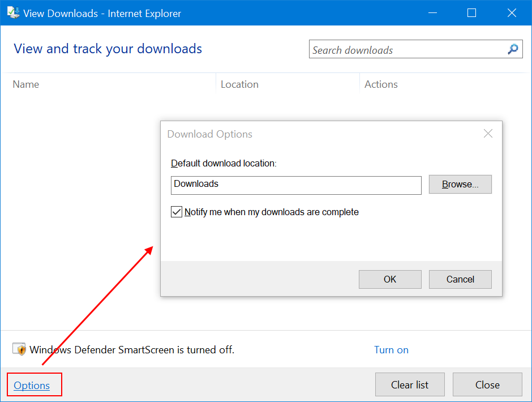This screenshot has width=532, height=402.
Task: Click the SmartScreen is turned off text
Action: (x=132, y=350)
